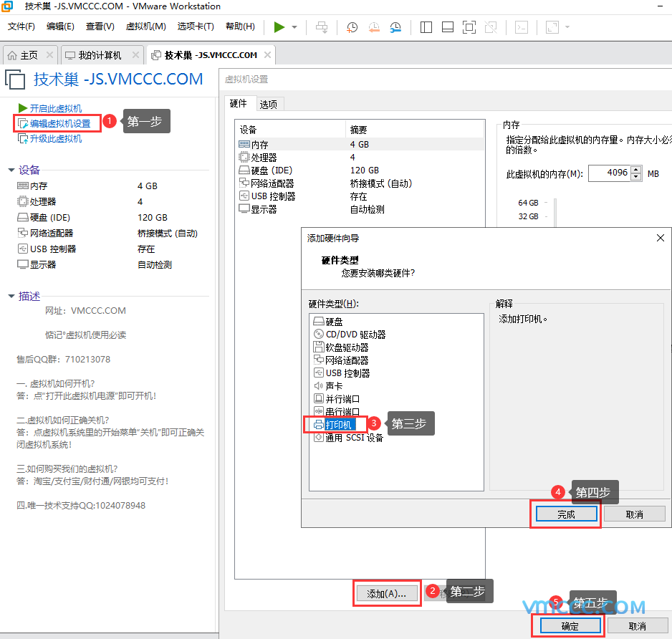Click the 完成 button in wizard
The width and height of the screenshot is (672, 639).
[x=566, y=514]
